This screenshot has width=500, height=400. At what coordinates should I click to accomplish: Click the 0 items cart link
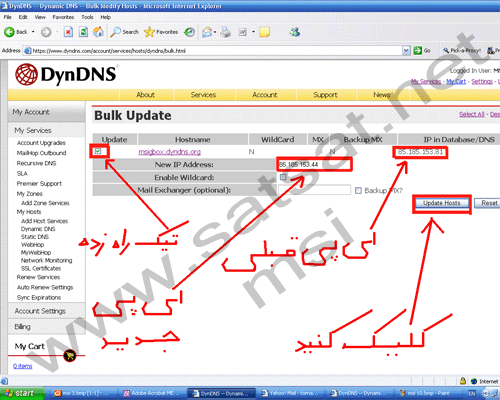click(x=23, y=366)
